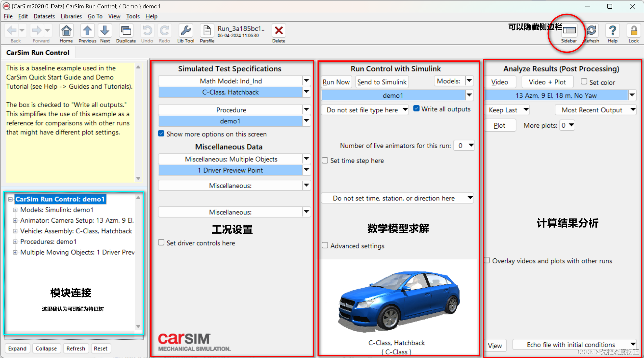Open the camera view dropdown showing 13 Azm
The width and height of the screenshot is (644, 358).
point(632,95)
